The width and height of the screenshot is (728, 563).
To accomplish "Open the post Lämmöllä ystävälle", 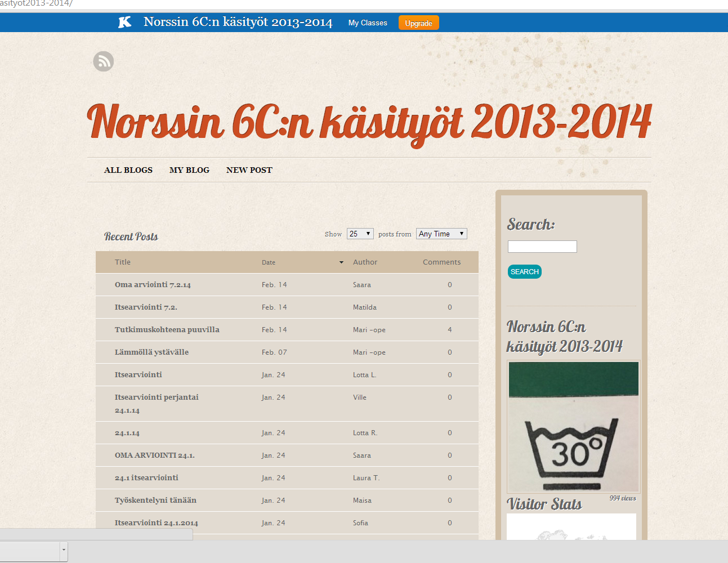I will click(x=151, y=352).
